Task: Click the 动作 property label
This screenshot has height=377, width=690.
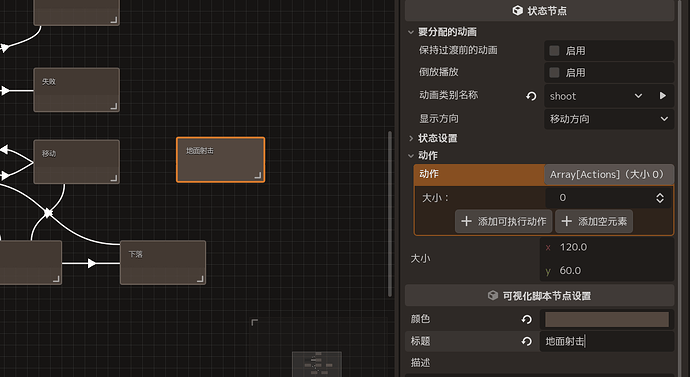Action: (x=429, y=174)
